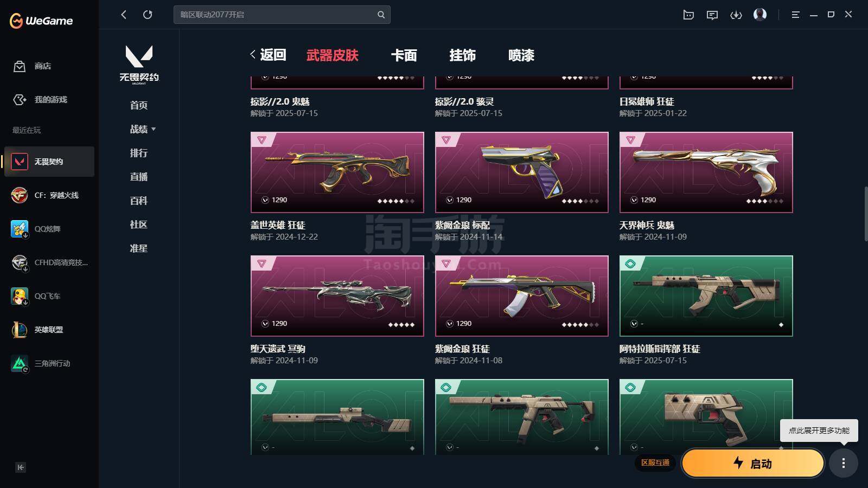This screenshot has height=488, width=868.
Task: Open the hamburger menu icon
Action: pos(795,15)
